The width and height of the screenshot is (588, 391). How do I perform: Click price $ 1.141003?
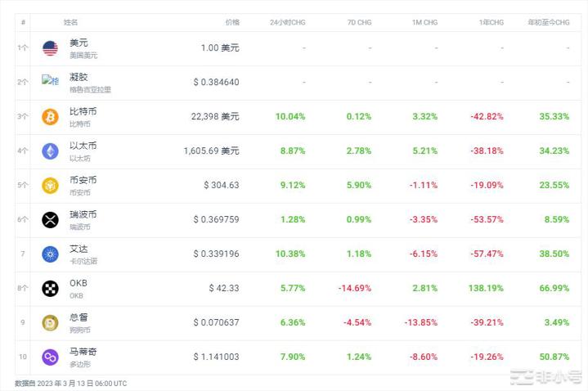217,357
